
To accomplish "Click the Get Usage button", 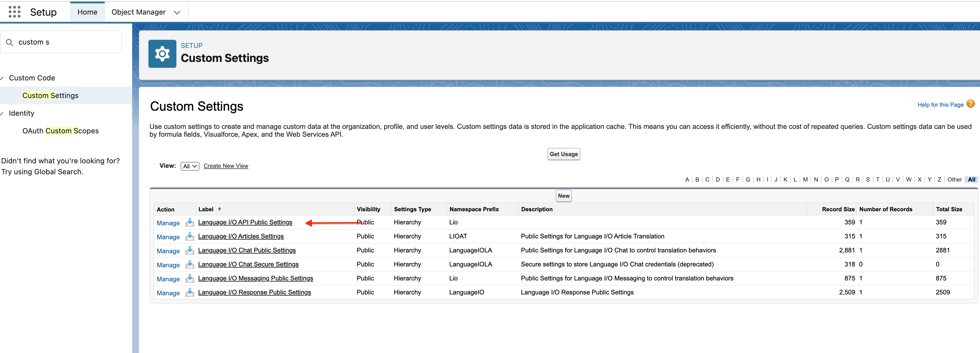I will pos(563,154).
